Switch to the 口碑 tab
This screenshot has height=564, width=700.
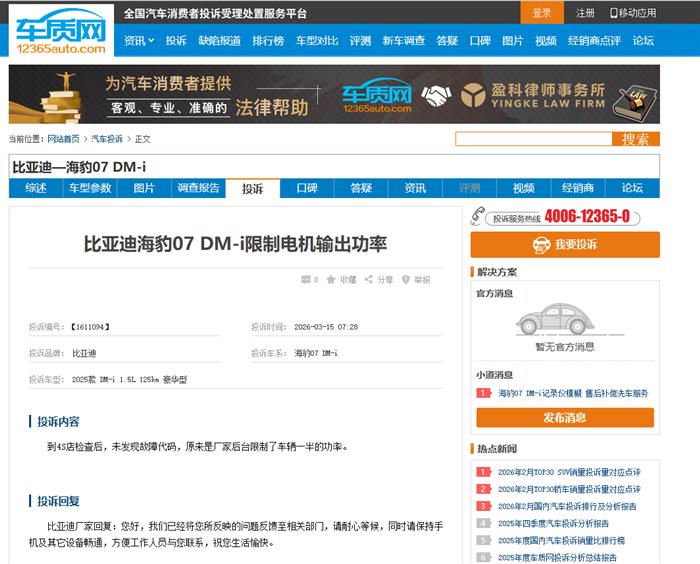[307, 188]
